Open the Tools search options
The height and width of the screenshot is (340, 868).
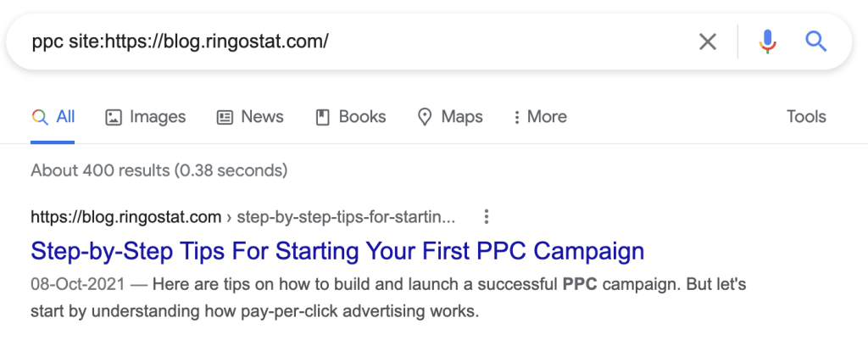806,117
